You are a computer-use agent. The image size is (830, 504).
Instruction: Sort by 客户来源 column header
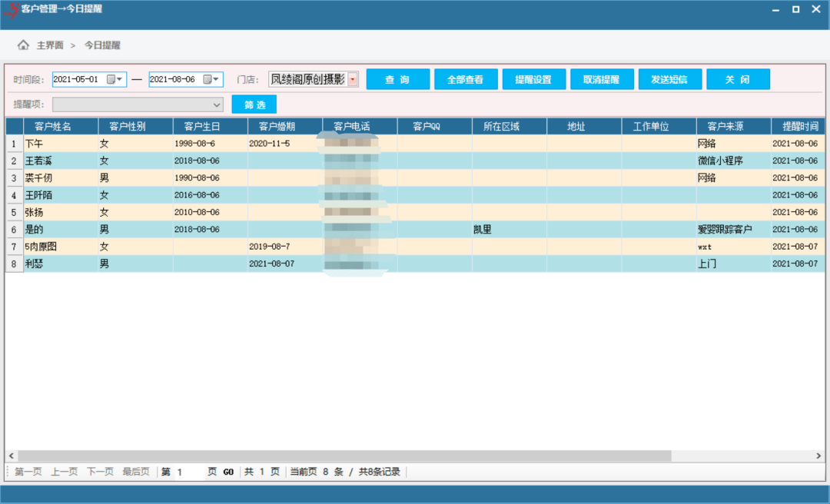coord(734,126)
